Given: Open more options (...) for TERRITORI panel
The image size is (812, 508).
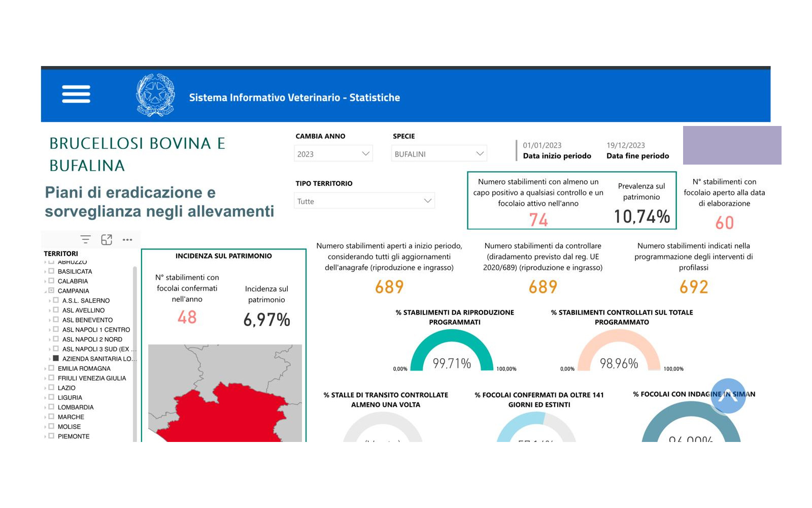Looking at the screenshot, I should pos(127,239).
